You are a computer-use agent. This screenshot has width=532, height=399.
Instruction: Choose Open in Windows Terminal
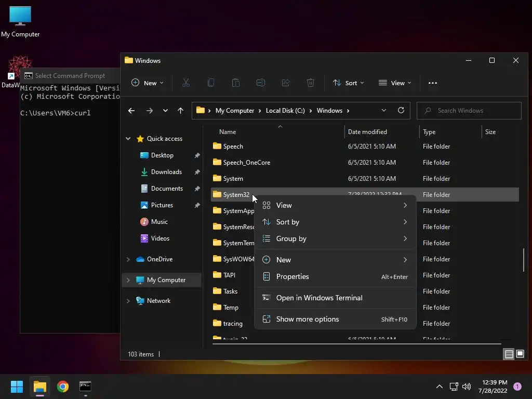coord(335,298)
